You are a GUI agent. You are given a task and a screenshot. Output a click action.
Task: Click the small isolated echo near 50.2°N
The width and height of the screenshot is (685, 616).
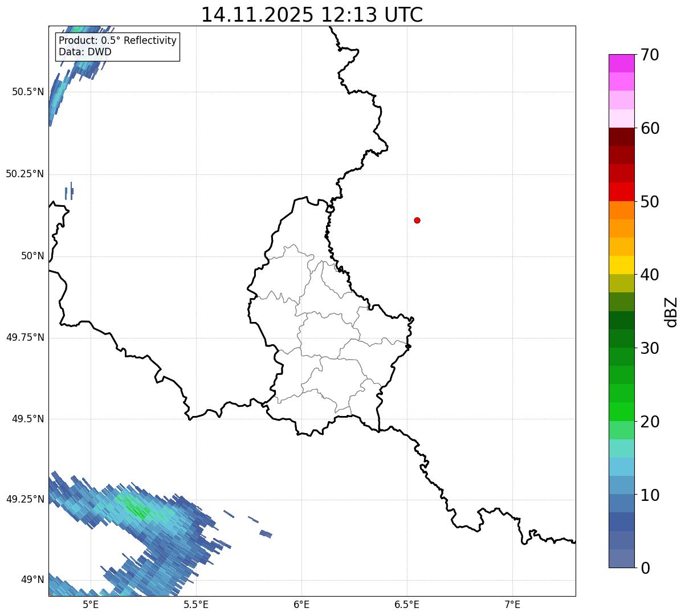pos(69,191)
